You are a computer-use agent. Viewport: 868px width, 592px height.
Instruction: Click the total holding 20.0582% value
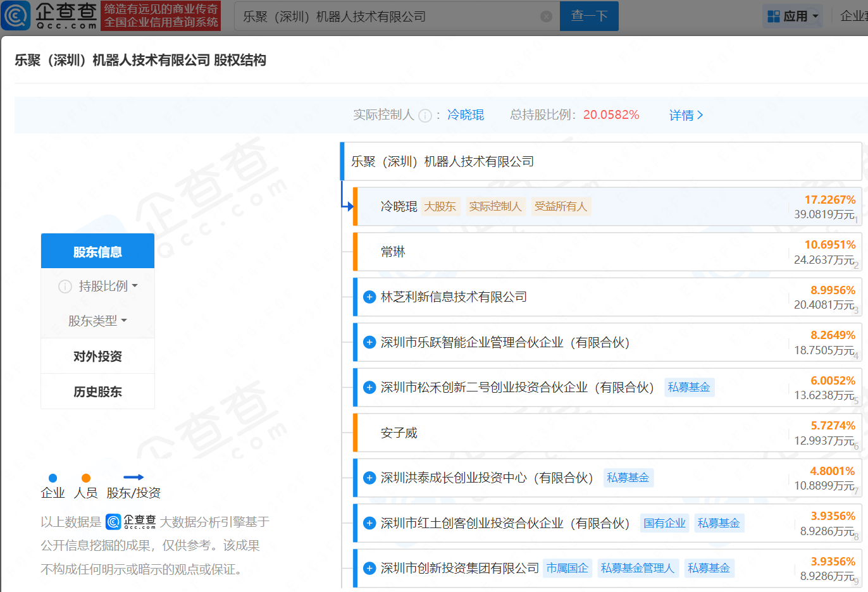coord(611,115)
